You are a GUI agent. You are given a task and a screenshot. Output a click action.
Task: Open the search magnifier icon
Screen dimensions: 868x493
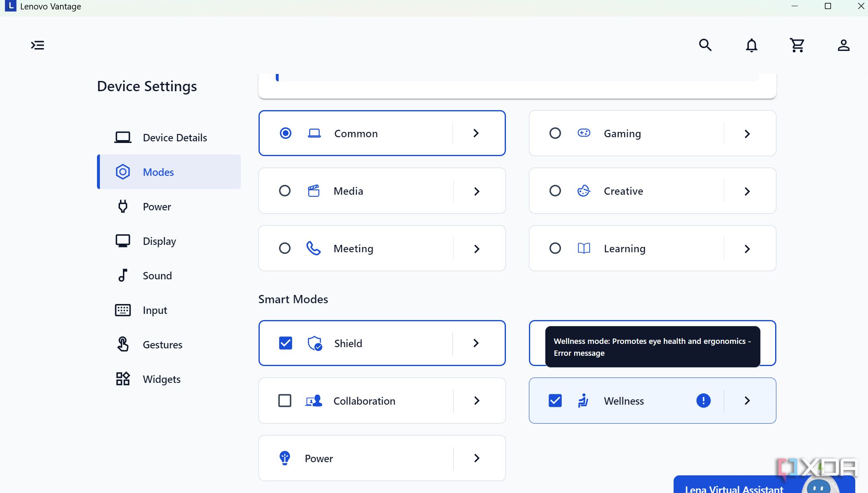click(x=705, y=45)
